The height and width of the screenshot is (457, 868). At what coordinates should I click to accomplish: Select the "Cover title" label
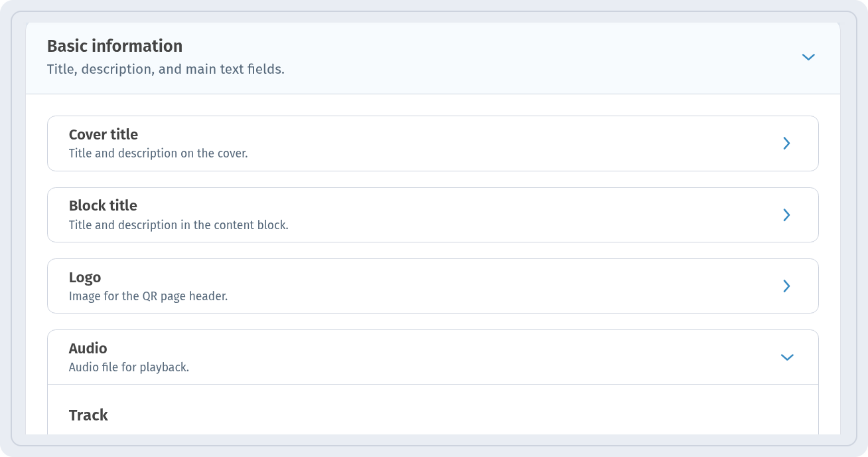(x=104, y=134)
